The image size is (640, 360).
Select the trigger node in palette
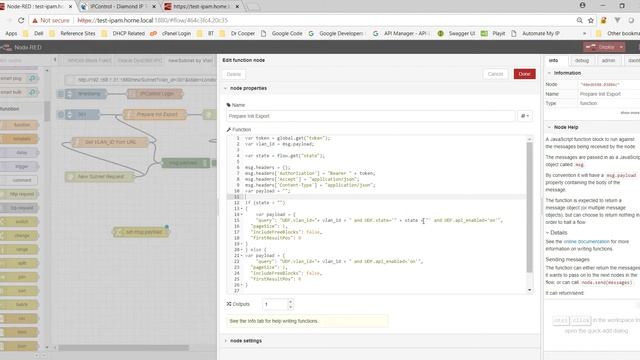(x=20, y=167)
